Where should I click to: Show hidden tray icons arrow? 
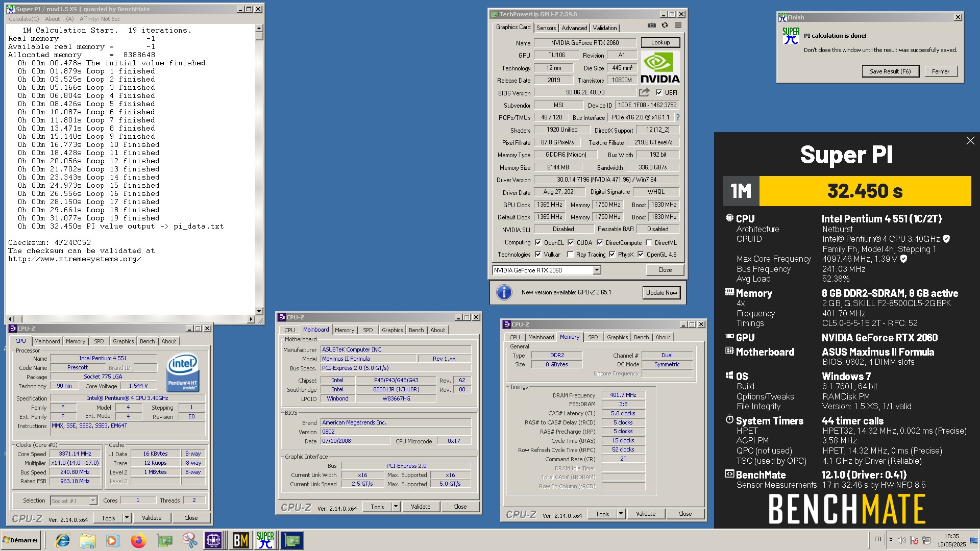[891, 540]
